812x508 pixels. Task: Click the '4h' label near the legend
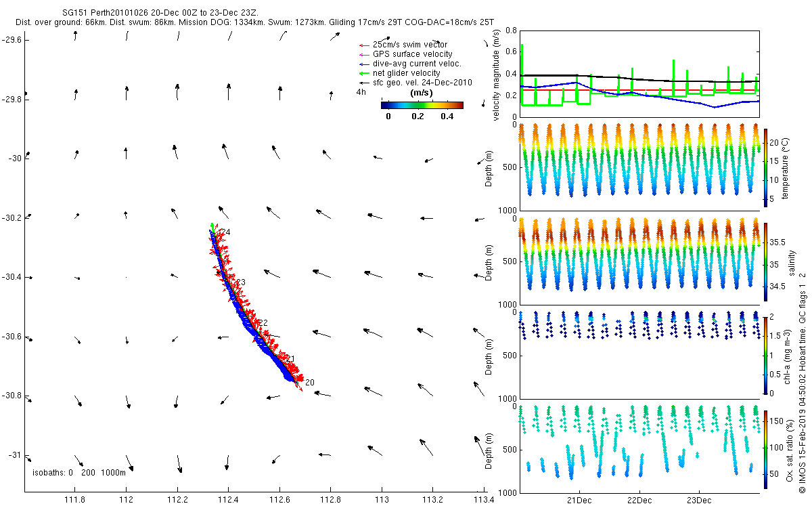361,92
